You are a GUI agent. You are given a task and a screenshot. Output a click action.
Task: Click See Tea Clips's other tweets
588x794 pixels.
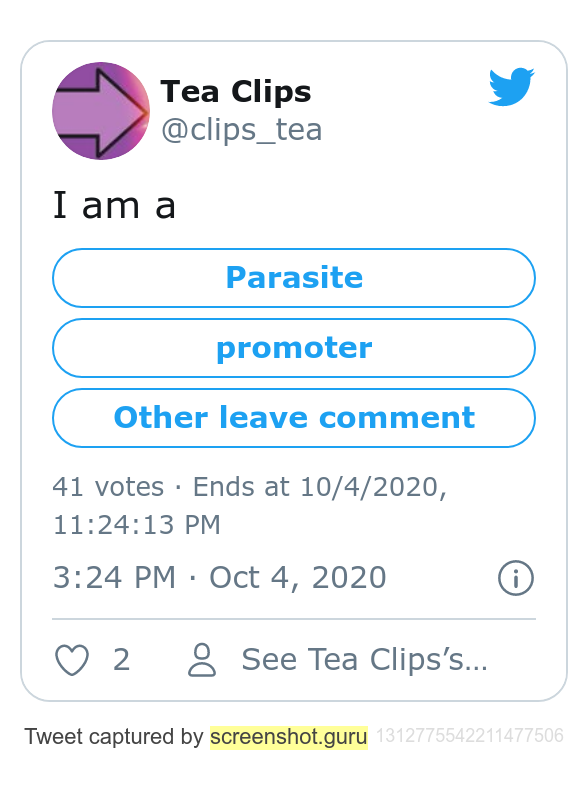tap(365, 660)
